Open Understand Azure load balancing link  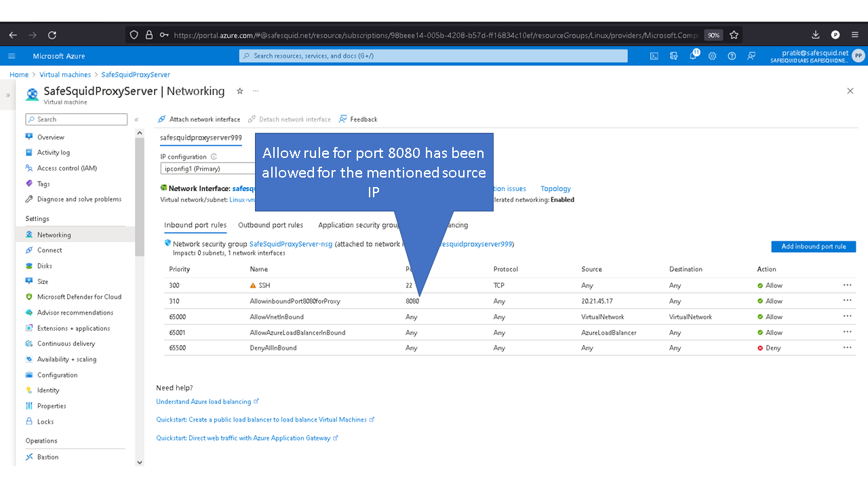207,402
